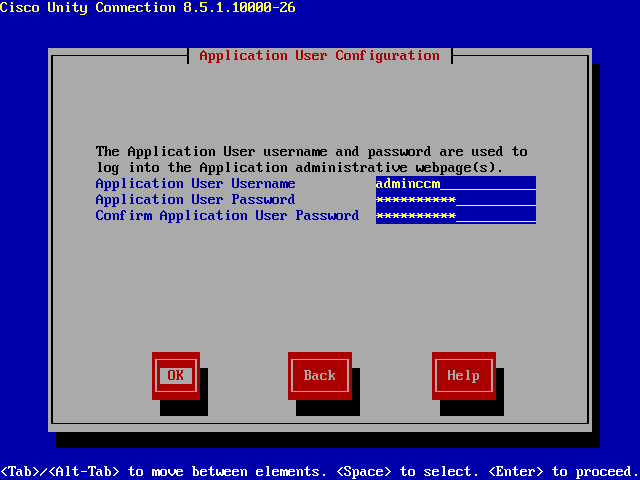
Task: Click the "adminccm" text in username field
Action: tap(408, 184)
